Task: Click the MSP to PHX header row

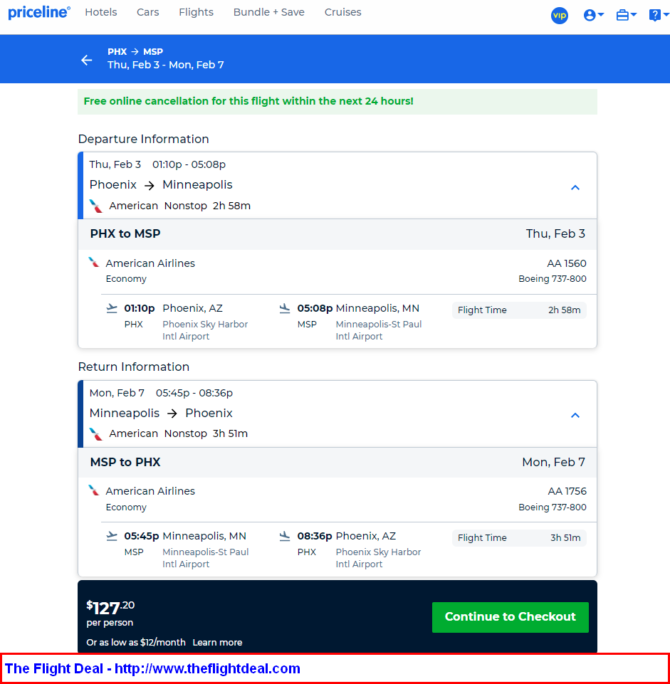Action: pos(337,462)
